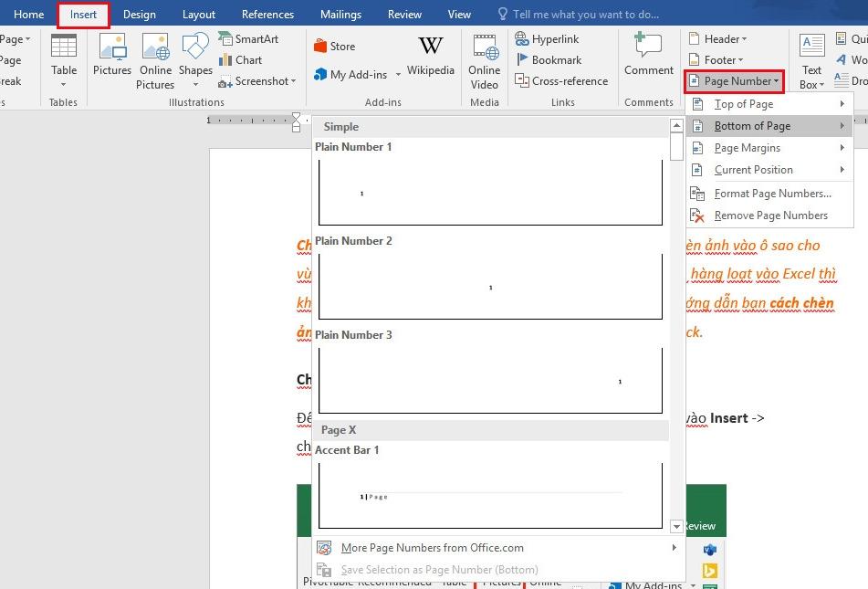Open More Page Numbers from Office.com
The width and height of the screenshot is (868, 589).
click(x=433, y=548)
